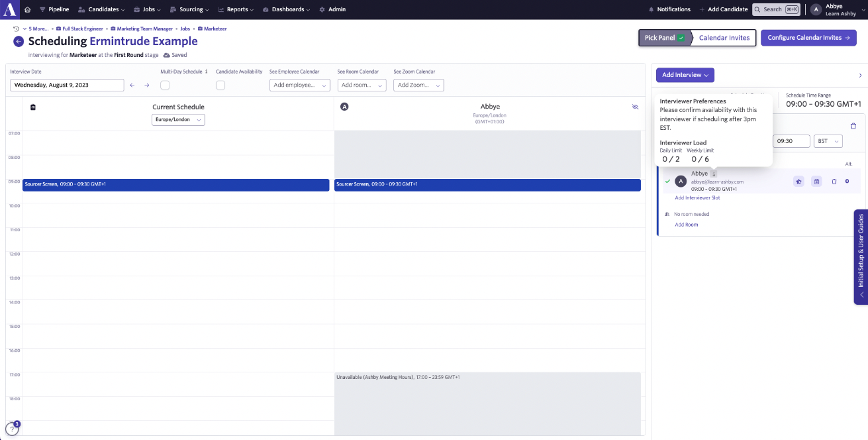The width and height of the screenshot is (868, 440).
Task: Open the Add Zoom calendar dropdown
Action: (418, 85)
